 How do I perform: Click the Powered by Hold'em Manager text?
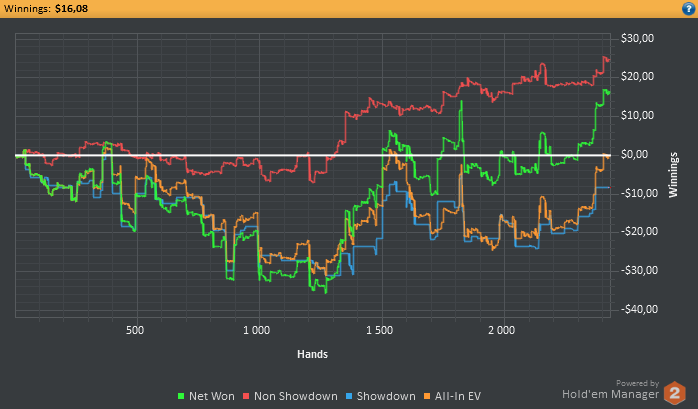[x=611, y=389]
